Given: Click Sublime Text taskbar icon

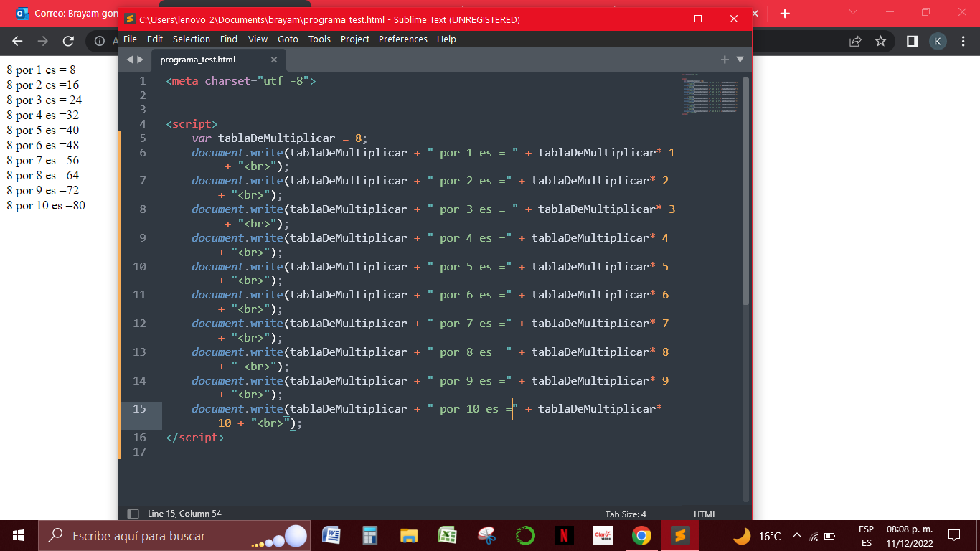Looking at the screenshot, I should (680, 536).
